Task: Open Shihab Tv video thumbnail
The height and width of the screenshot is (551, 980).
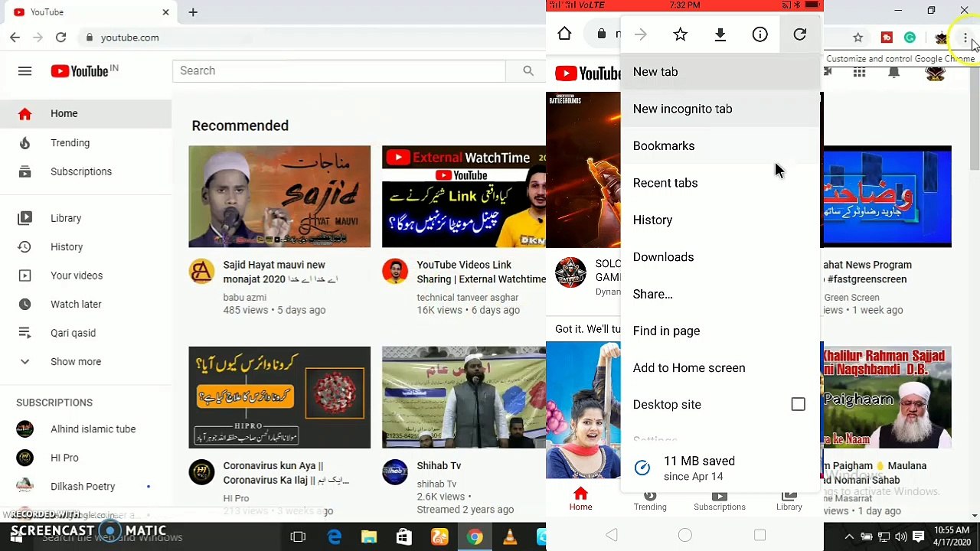Action: [x=464, y=397]
